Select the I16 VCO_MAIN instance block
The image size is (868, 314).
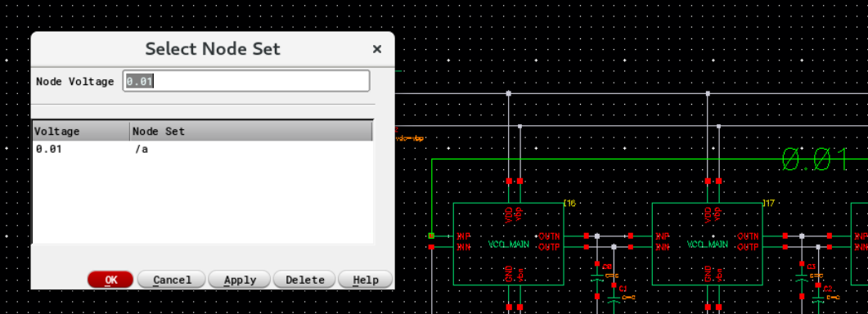click(x=508, y=244)
